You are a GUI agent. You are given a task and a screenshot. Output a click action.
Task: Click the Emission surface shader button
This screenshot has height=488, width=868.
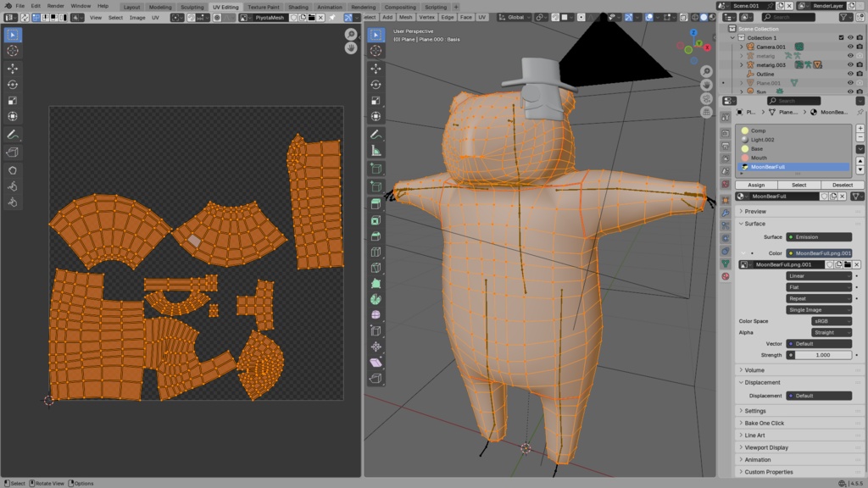click(x=819, y=237)
